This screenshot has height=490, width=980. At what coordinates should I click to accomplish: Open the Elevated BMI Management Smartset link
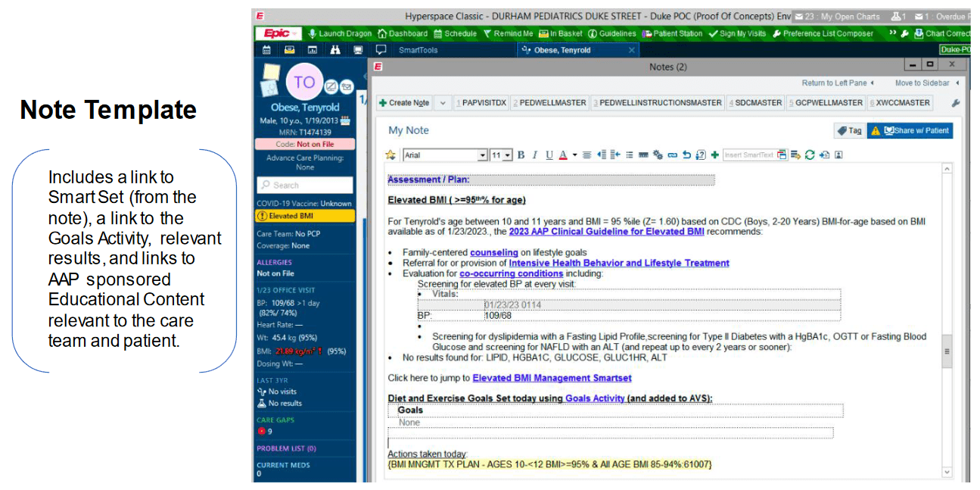[x=552, y=378]
